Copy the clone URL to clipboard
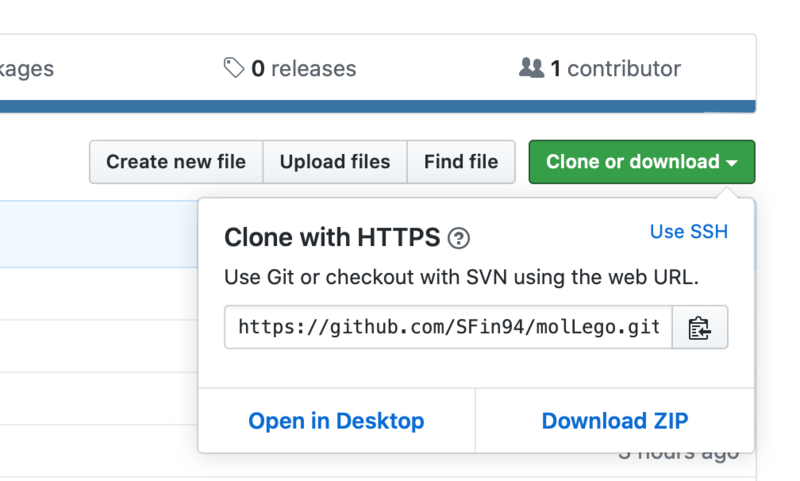This screenshot has width=800, height=481. point(700,327)
